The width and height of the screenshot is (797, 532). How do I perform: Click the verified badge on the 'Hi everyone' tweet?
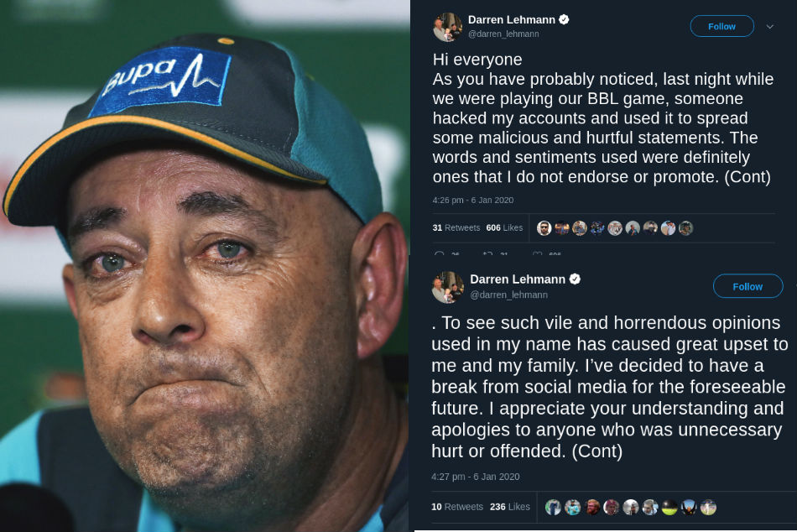[x=564, y=19]
